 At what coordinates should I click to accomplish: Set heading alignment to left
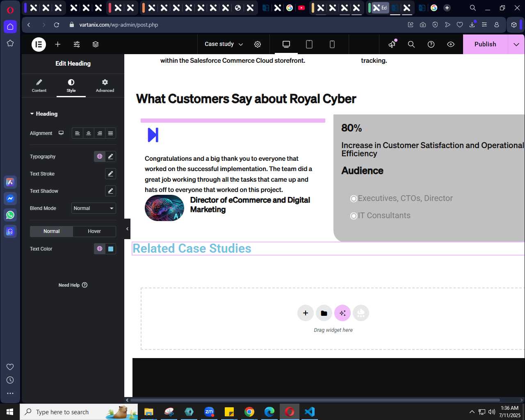pos(78,133)
